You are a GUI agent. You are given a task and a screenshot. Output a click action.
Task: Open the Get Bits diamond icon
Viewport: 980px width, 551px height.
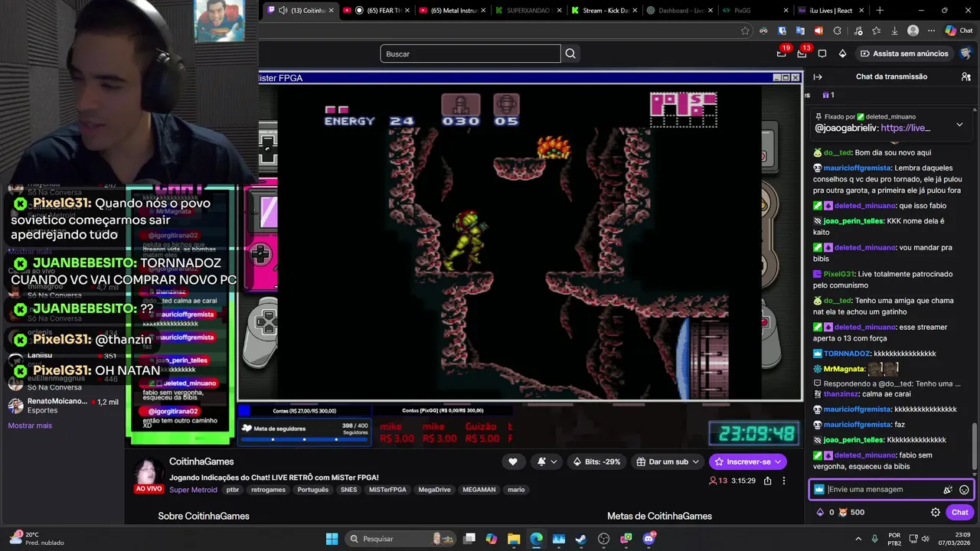click(x=842, y=54)
